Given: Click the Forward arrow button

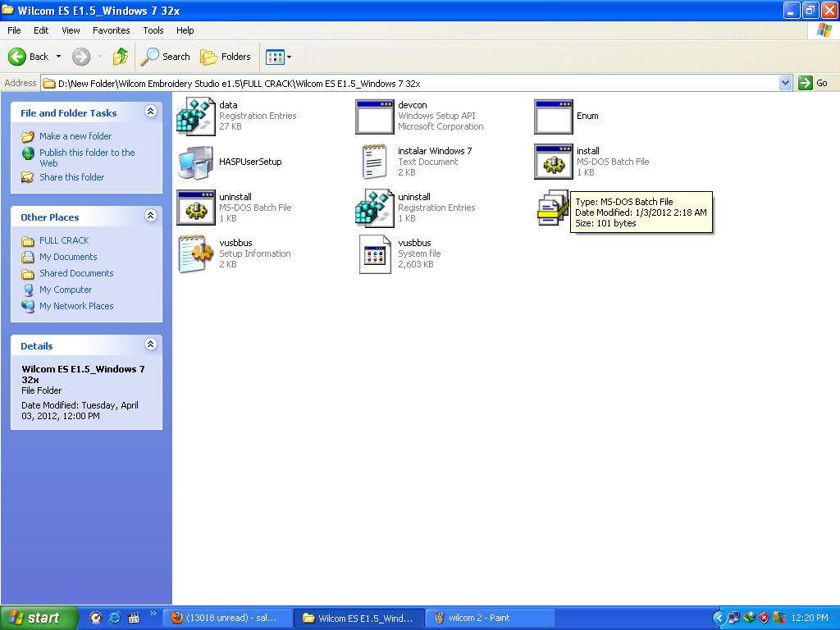Looking at the screenshot, I should 81,57.
